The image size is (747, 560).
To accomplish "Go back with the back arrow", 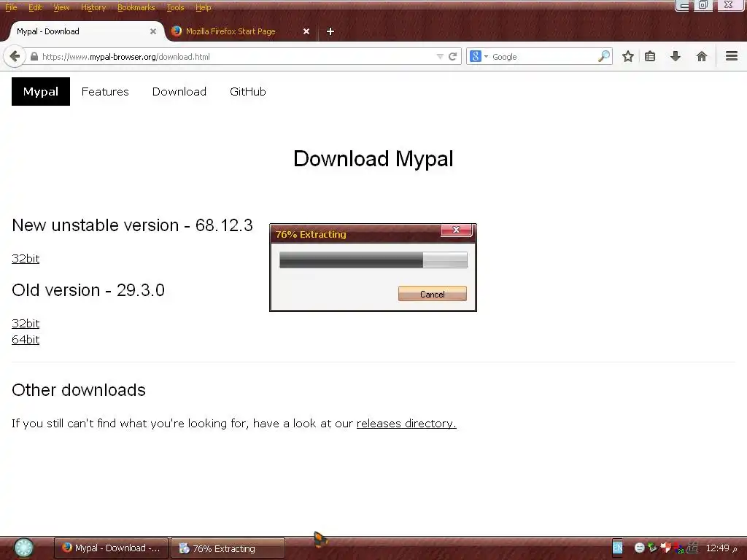I will tap(15, 57).
